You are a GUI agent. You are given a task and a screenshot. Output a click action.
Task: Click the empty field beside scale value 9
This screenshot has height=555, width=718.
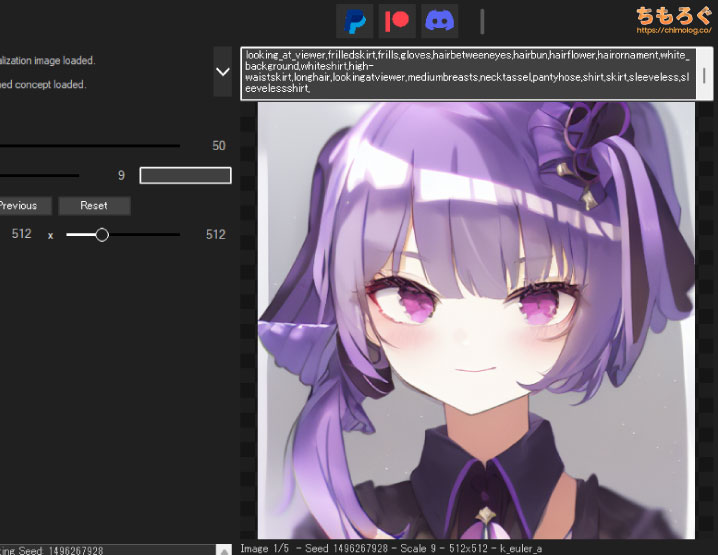185,175
